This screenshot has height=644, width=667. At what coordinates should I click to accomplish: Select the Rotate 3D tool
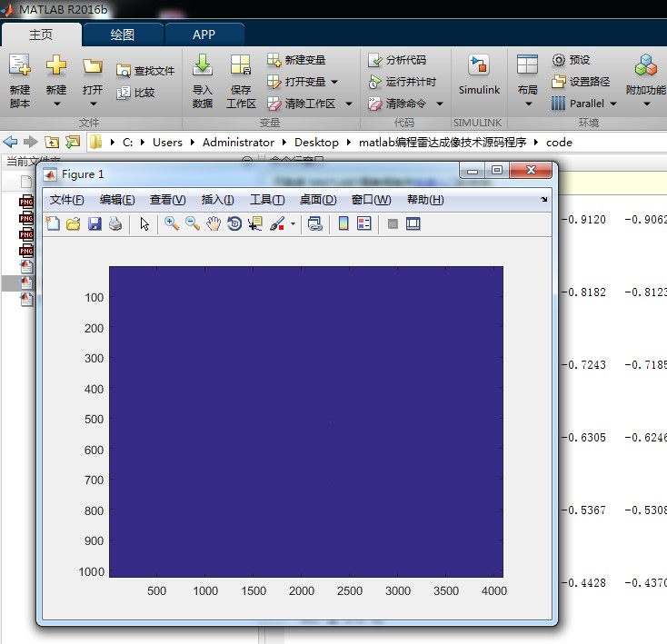234,223
